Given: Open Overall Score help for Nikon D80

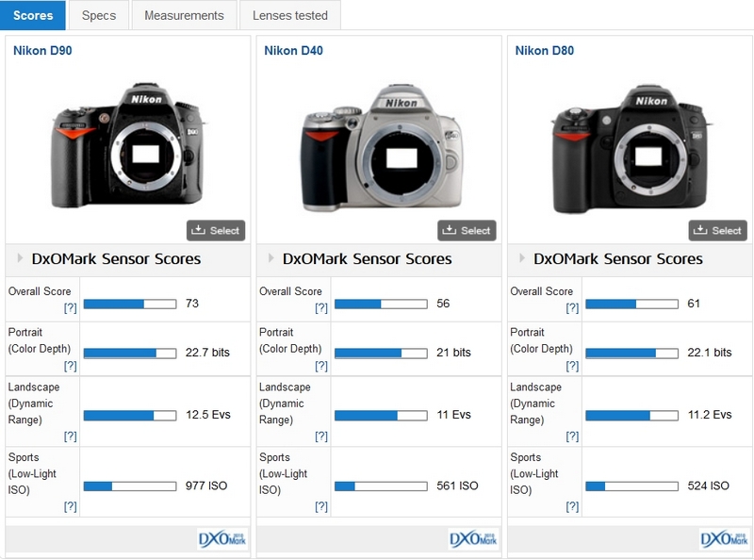Looking at the screenshot, I should coord(572,308).
